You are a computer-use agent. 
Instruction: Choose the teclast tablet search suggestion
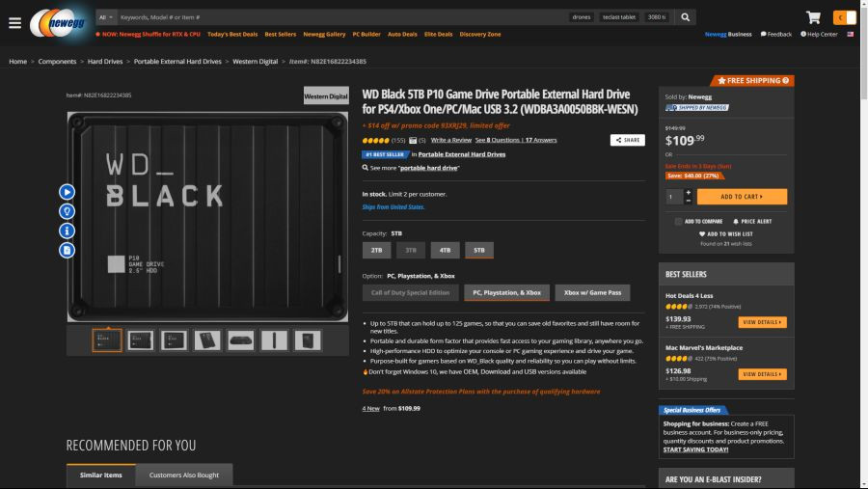pos(619,17)
